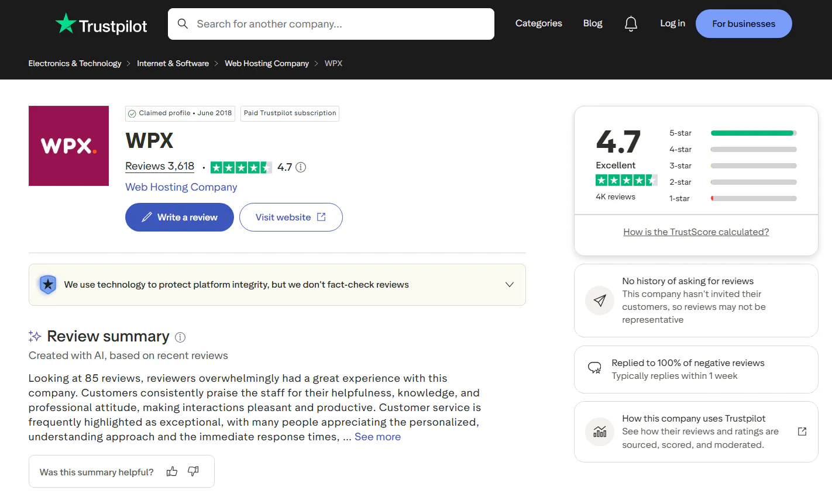This screenshot has height=504, width=832.
Task: Click the WPX breadcrumb text
Action: [334, 63]
